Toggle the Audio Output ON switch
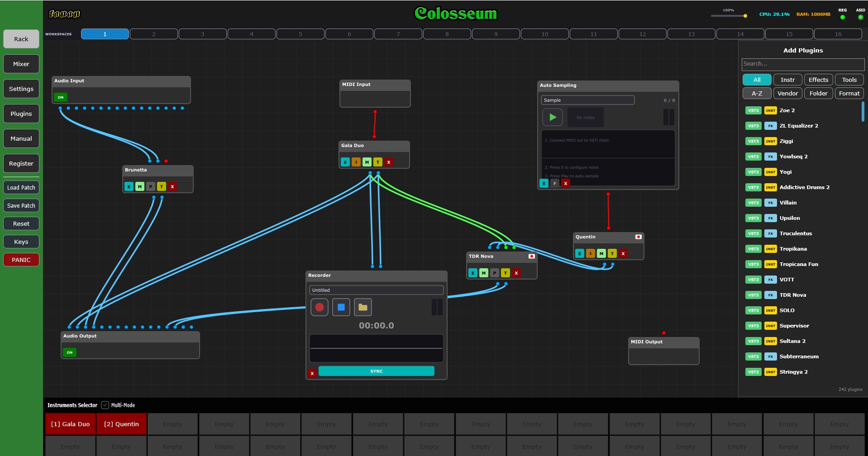The width and height of the screenshot is (868, 456). (70, 352)
